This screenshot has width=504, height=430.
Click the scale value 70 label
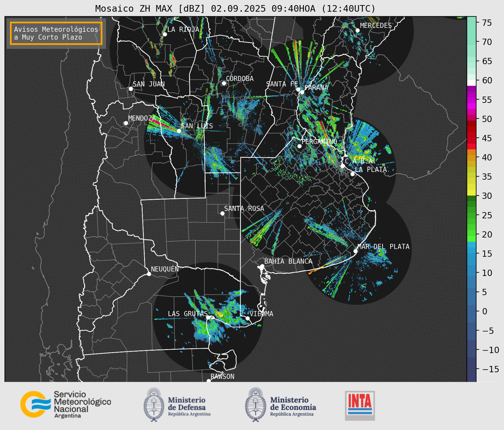487,42
